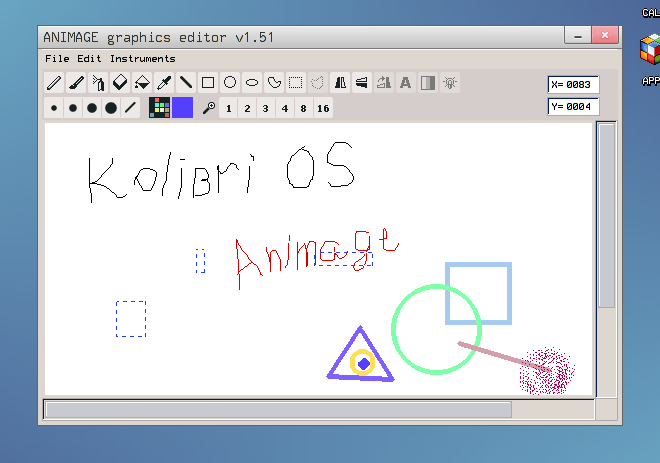This screenshot has width=660, height=463.
Task: Choose the slanted line brush shape
Action: (130, 108)
